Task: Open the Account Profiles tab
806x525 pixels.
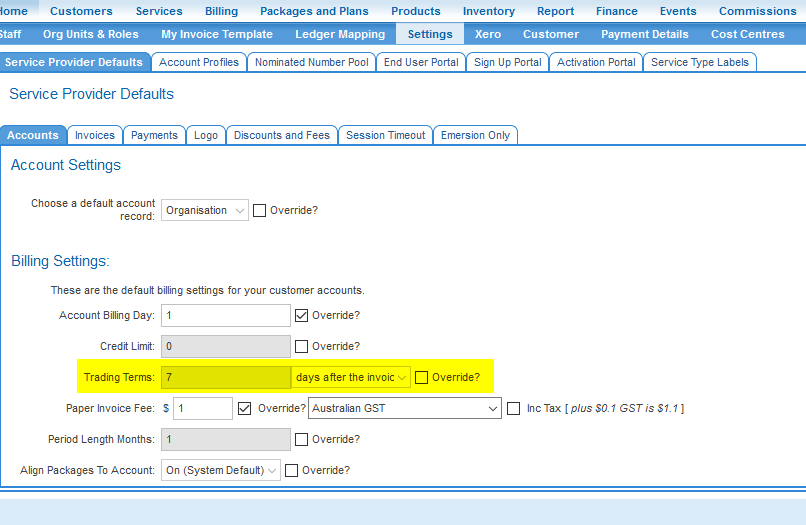Action: [199, 62]
